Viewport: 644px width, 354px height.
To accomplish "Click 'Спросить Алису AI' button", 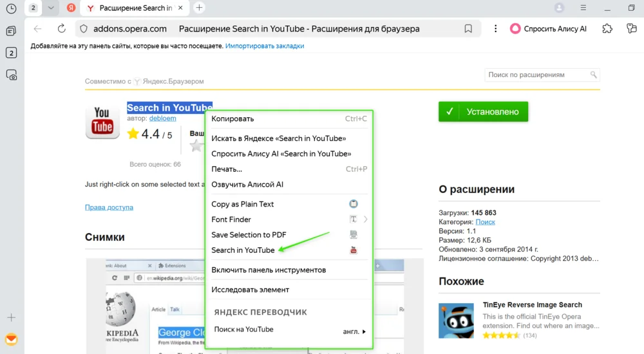I will coord(548,29).
